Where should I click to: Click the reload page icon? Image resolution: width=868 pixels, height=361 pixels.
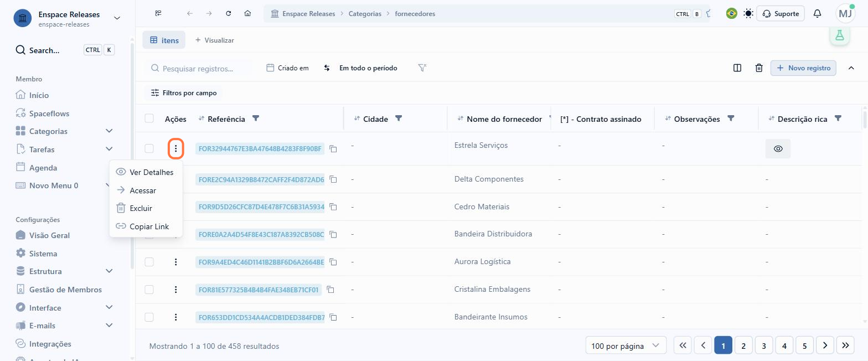point(228,13)
